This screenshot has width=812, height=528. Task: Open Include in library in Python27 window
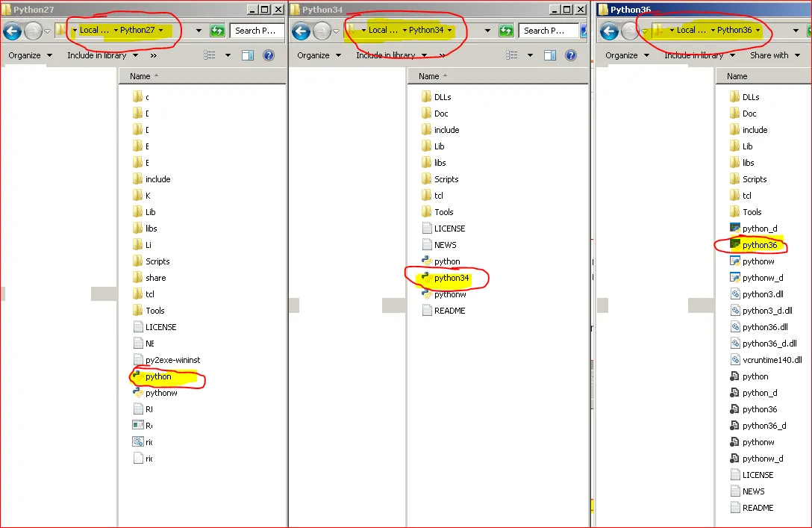(x=102, y=55)
